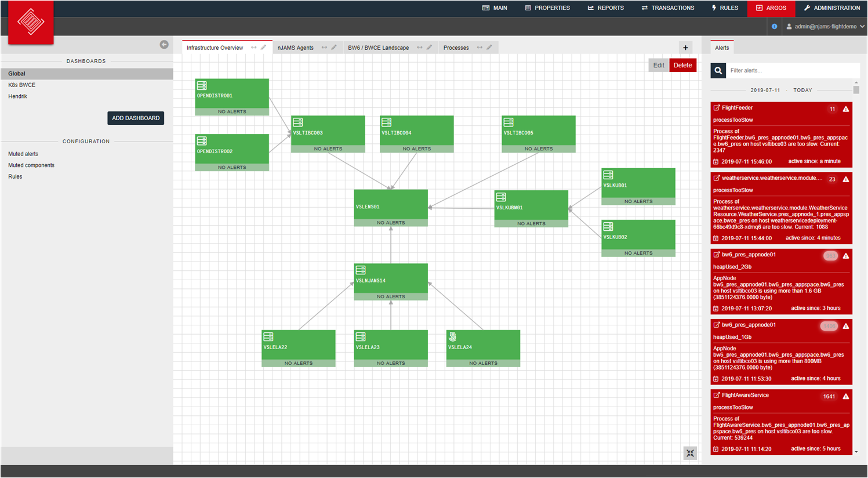Select the VSLTIBCO04 server node
The width and height of the screenshot is (868, 478).
coord(417,134)
